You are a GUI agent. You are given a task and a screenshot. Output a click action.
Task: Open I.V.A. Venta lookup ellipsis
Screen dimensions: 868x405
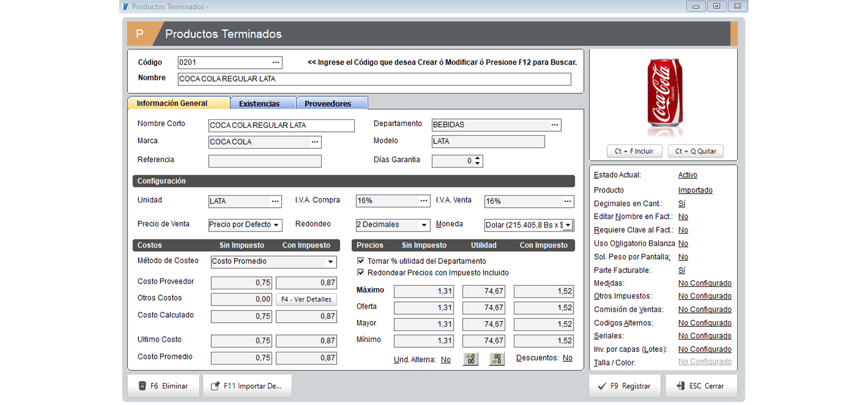[567, 201]
